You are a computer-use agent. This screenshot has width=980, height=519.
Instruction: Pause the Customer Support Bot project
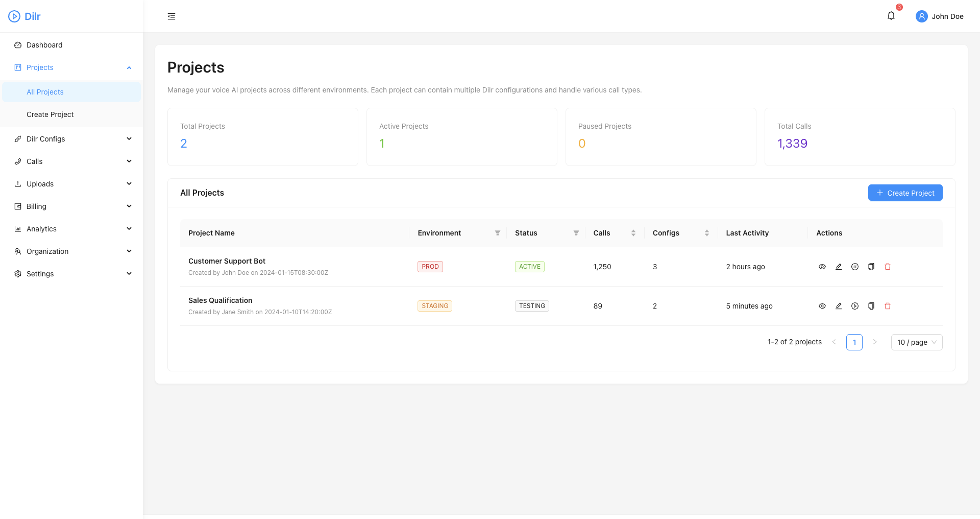[x=855, y=266]
